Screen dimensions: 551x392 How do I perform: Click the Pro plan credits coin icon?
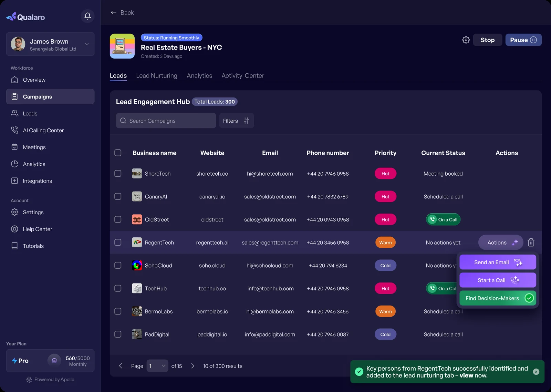pos(54,361)
